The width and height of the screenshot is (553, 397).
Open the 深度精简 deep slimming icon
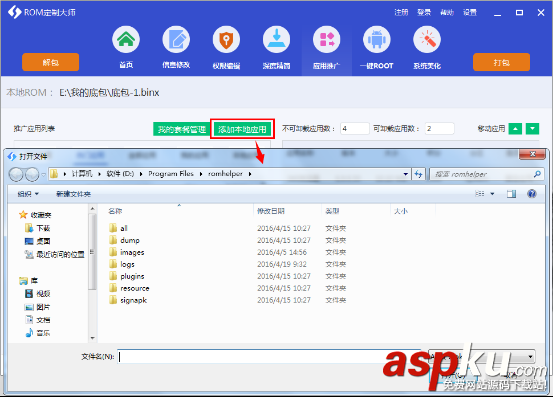point(276,39)
